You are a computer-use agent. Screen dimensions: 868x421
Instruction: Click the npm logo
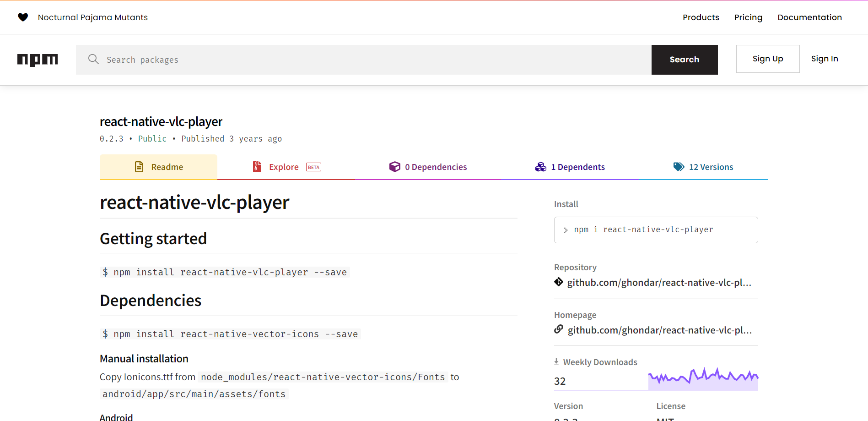pos(38,60)
